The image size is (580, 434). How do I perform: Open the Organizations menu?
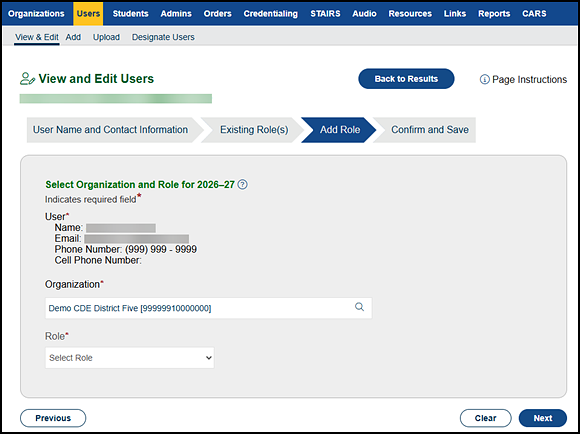[36, 14]
